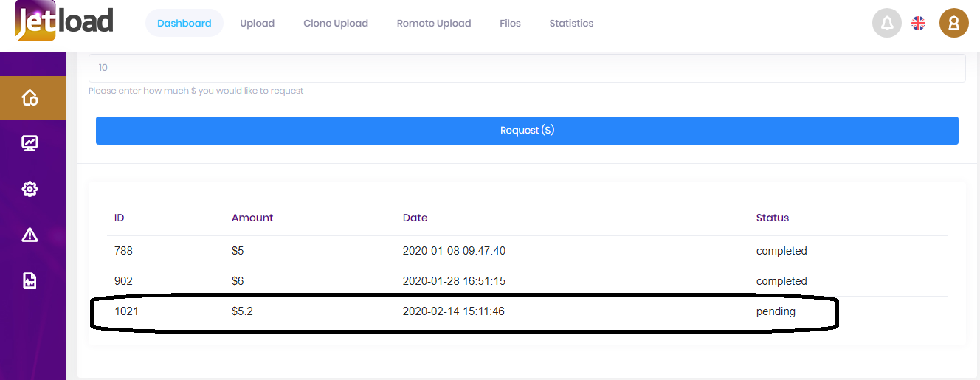Viewport: 980px width, 380px height.
Task: Click the warning triangle sidebar icon
Action: 30,235
